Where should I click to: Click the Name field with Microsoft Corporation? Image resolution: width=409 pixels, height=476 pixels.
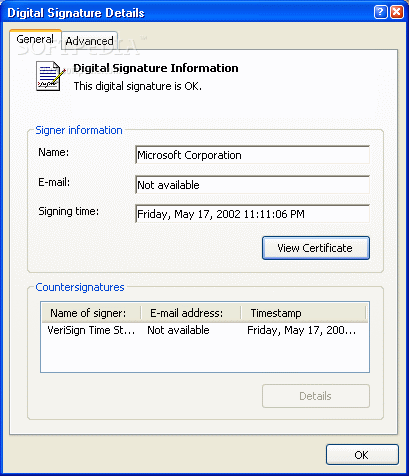[252, 155]
